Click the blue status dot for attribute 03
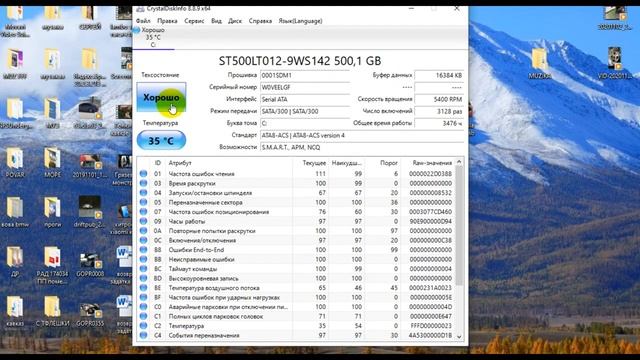This screenshot has height=360, width=640. point(143,183)
